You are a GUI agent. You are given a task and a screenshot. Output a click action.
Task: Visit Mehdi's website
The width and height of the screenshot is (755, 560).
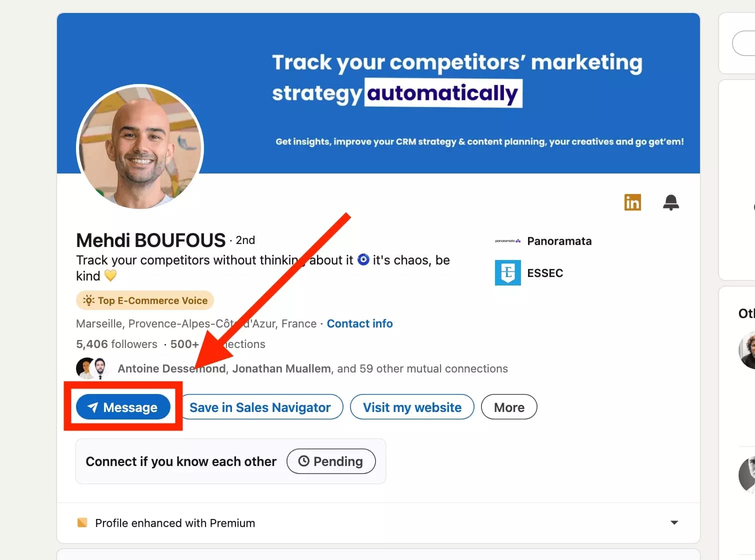pyautogui.click(x=411, y=407)
